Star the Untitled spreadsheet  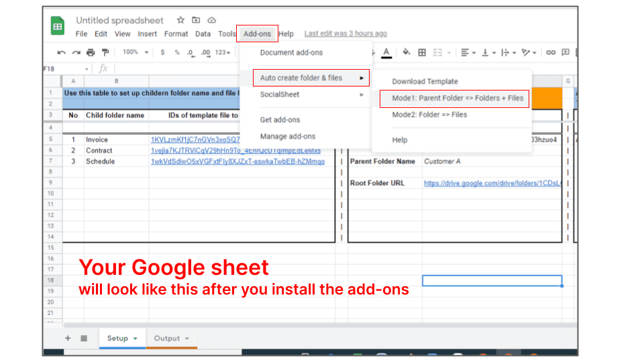click(x=180, y=20)
